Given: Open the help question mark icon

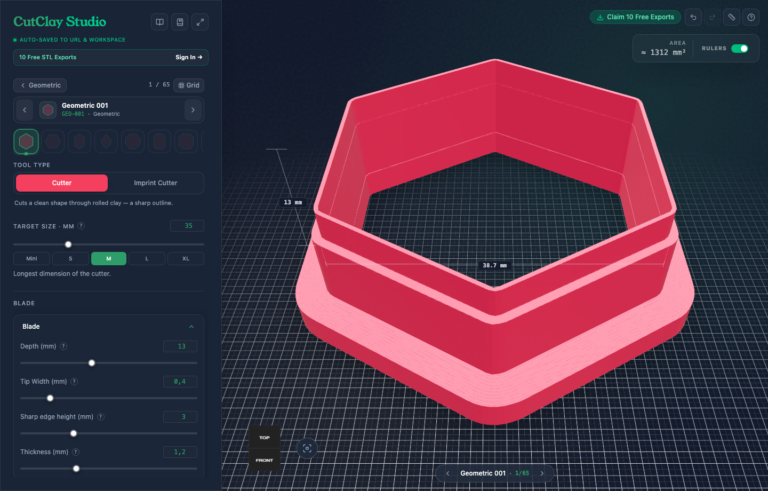Looking at the screenshot, I should 751,17.
